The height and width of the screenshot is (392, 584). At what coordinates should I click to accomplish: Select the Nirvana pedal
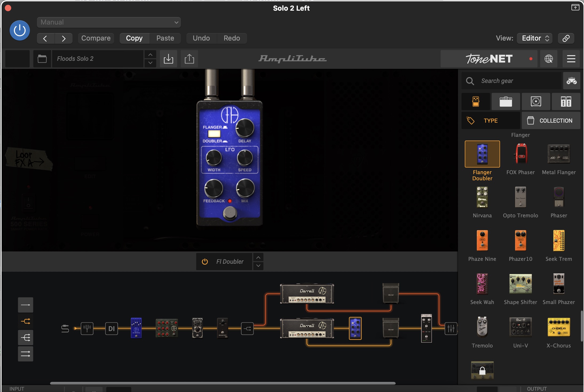pos(482,197)
